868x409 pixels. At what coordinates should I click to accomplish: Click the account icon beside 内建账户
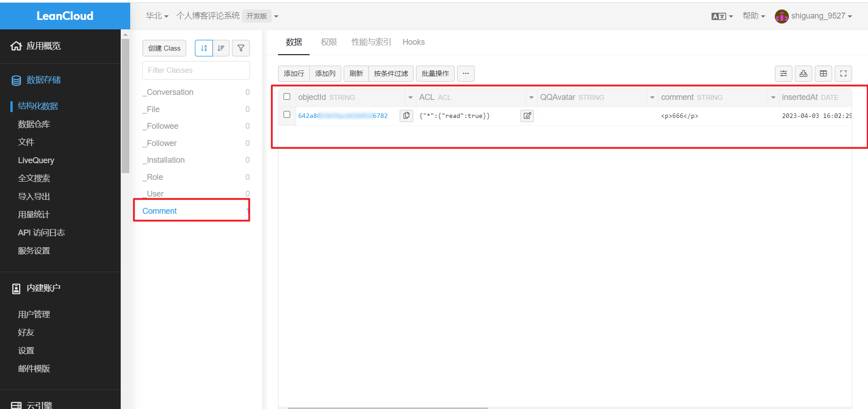(16, 288)
